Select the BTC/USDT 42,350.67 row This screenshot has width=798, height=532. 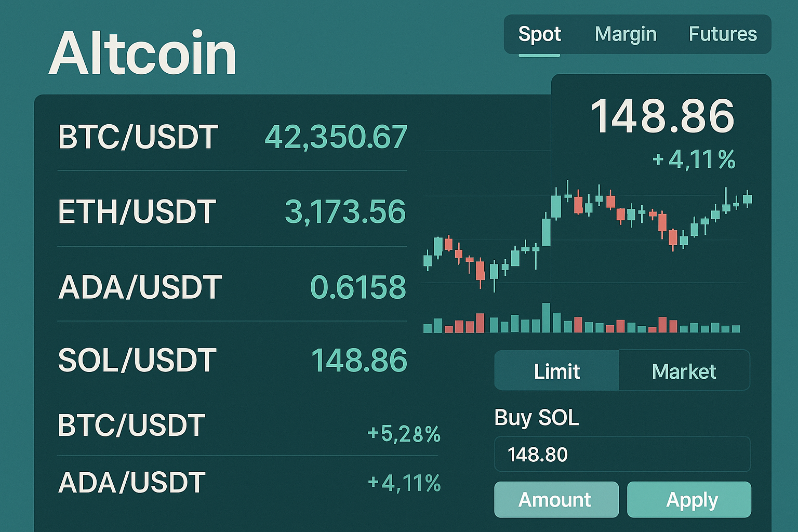232,137
